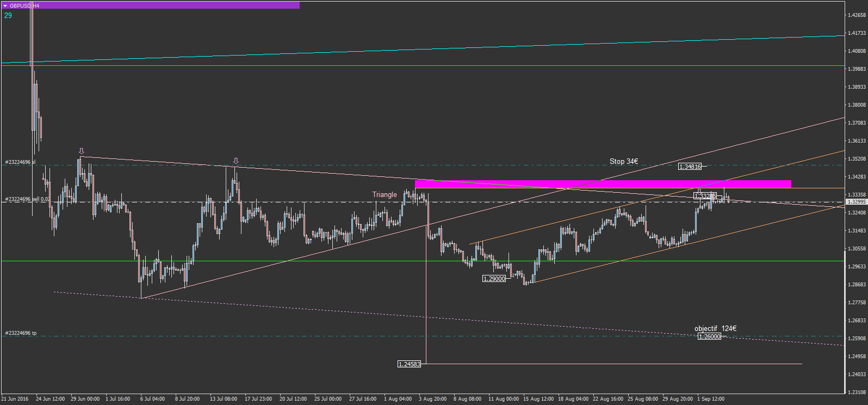Select the small arrow above the 1.33285 label
Image resolution: width=868 pixels, height=405 pixels.
699,191
